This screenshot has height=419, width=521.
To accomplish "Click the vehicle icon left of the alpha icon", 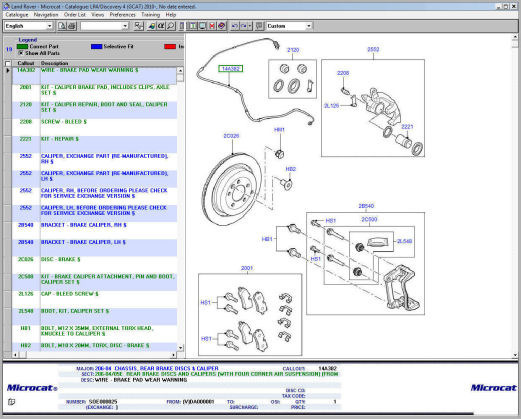I will (151, 26).
